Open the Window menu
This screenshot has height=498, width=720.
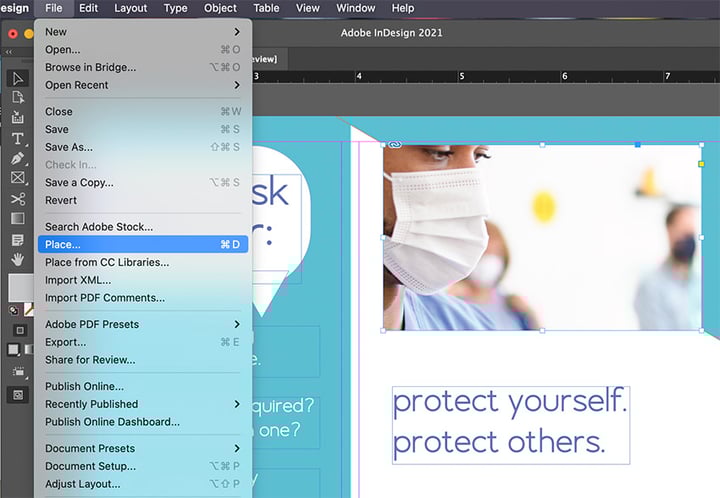356,8
